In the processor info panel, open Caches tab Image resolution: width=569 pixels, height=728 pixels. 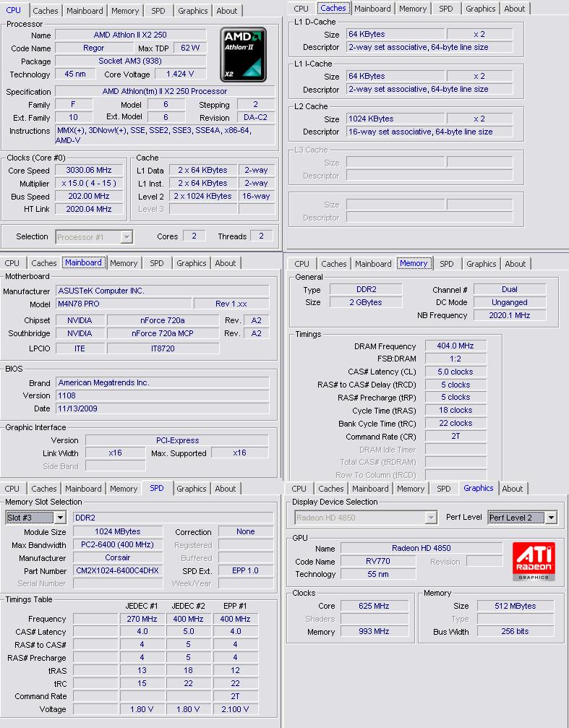click(46, 11)
